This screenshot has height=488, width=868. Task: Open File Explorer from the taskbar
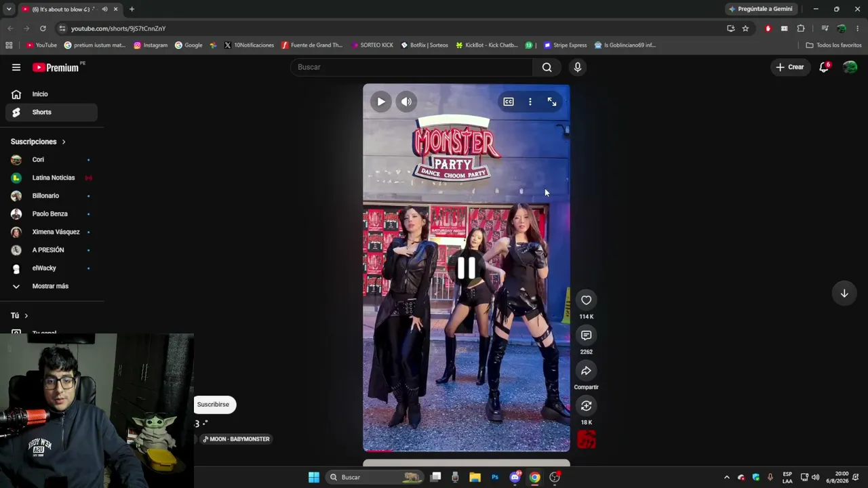coord(475,477)
